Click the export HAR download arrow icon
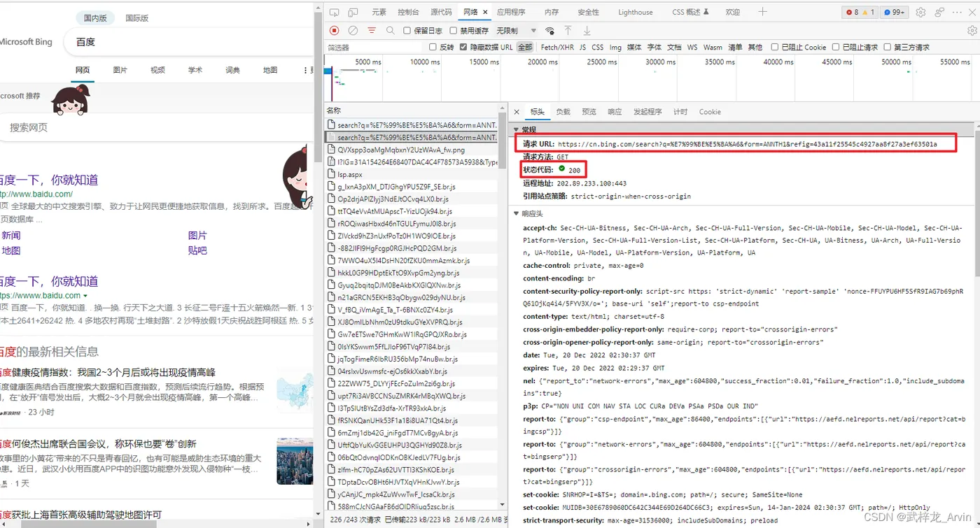 (587, 31)
